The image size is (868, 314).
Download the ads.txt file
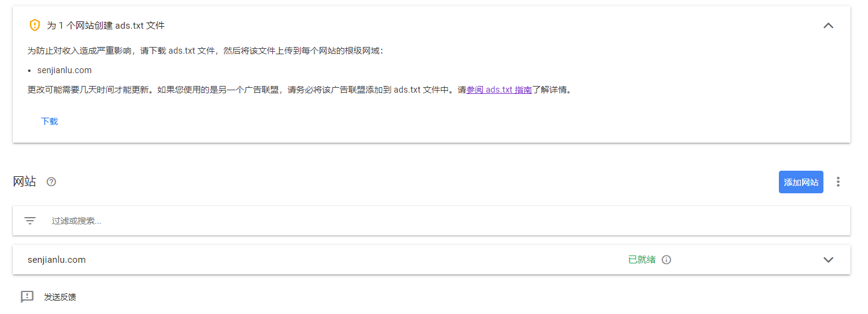49,121
